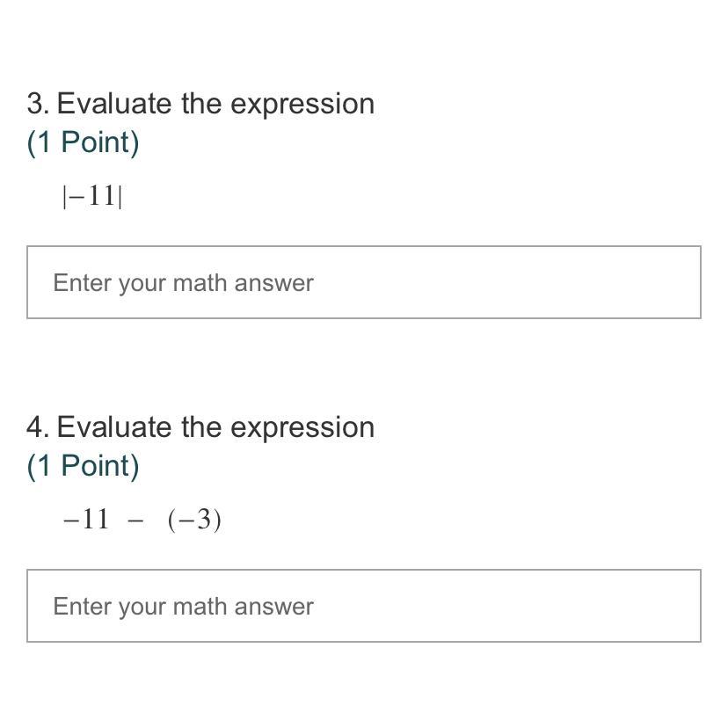Viewport: 728px width, 728px height.
Task: Click the number 3. of the first question
Action: [38, 104]
